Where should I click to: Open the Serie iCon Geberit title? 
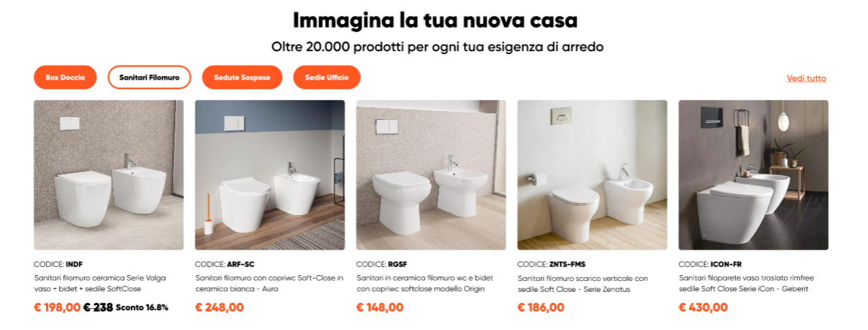[x=746, y=283]
